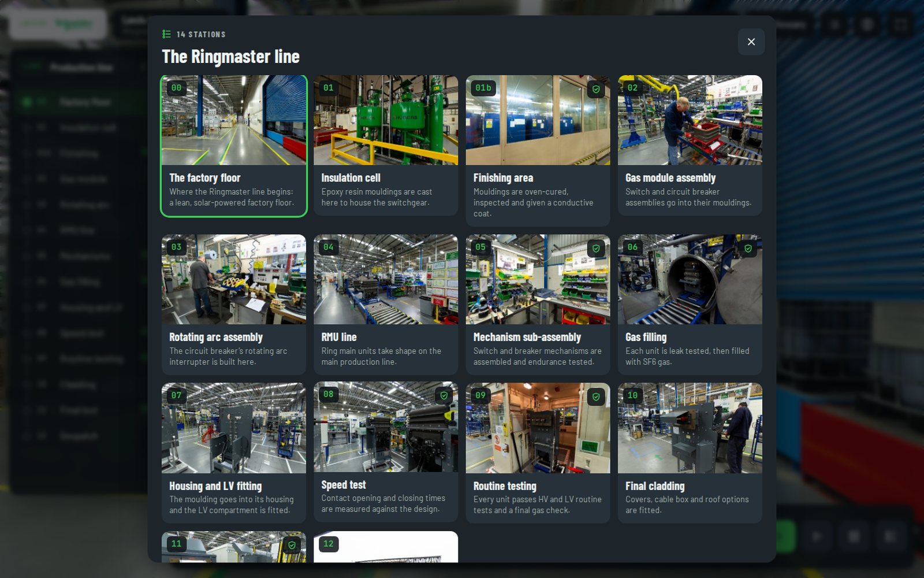Click the 14 STATIONS label
This screenshot has height=578, width=924.
click(x=201, y=35)
